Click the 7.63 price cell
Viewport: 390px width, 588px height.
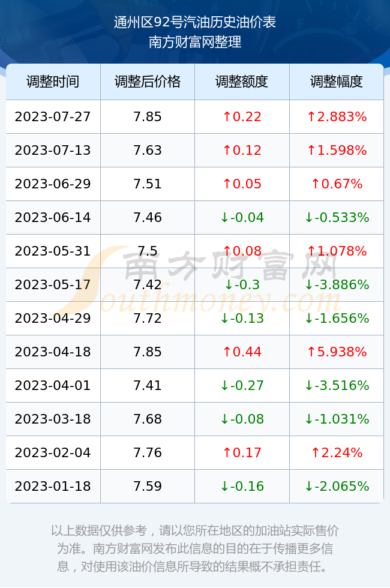(x=148, y=151)
